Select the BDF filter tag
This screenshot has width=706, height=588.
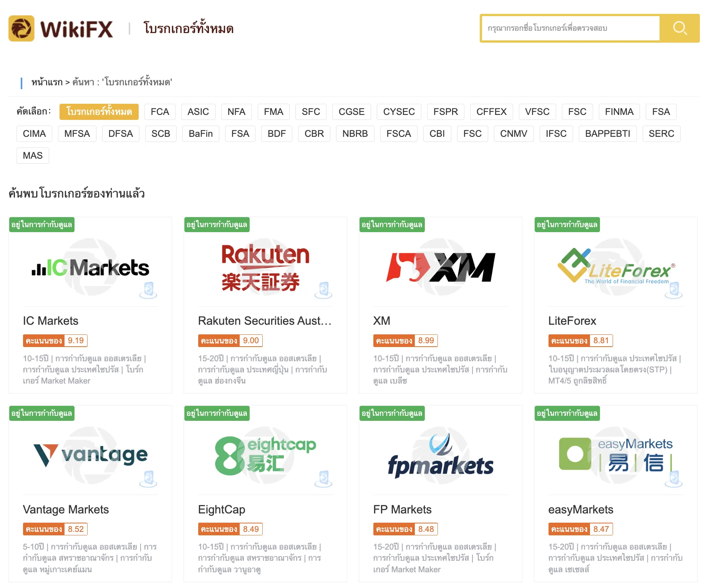click(277, 134)
